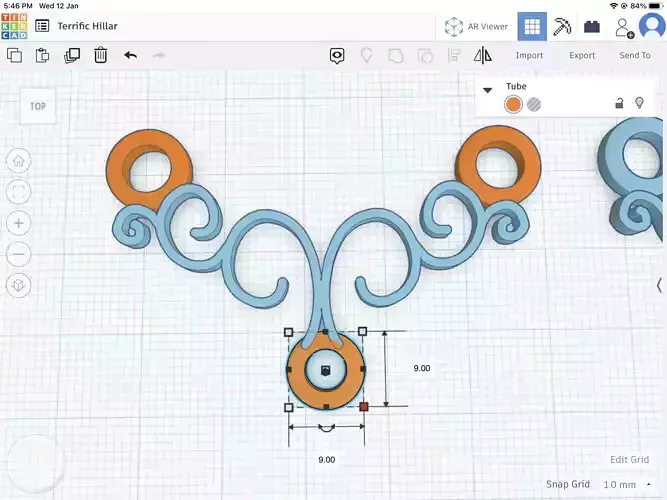Image resolution: width=667 pixels, height=500 pixels.
Task: Click the Ungroup shapes icon
Action: click(425, 56)
